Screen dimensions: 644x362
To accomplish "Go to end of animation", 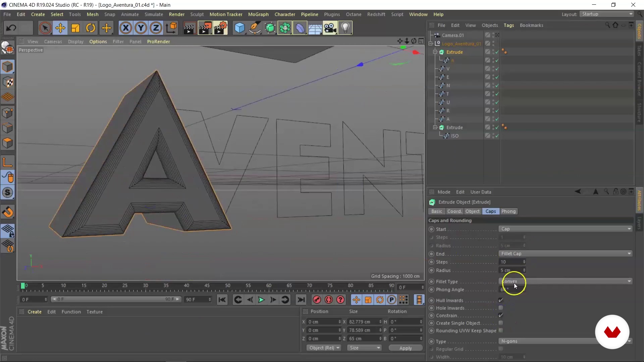I will tap(301, 300).
